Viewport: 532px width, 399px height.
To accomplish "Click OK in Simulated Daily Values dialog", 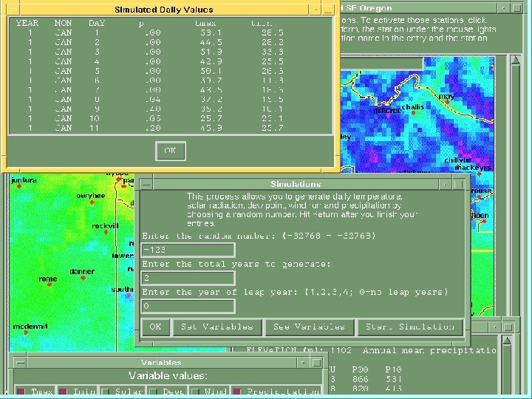I will (171, 151).
